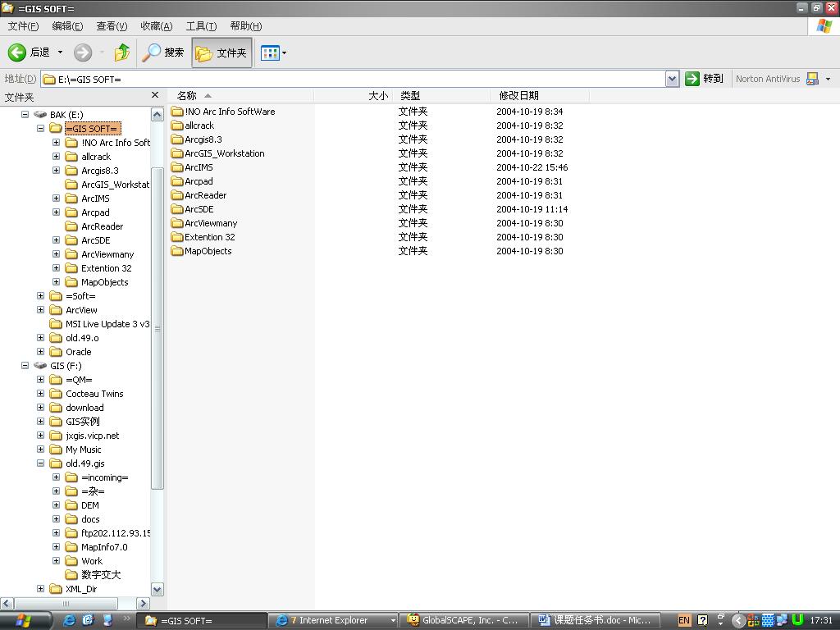This screenshot has width=840, height=630.
Task: Open the File (文件) menu
Action: [23, 26]
